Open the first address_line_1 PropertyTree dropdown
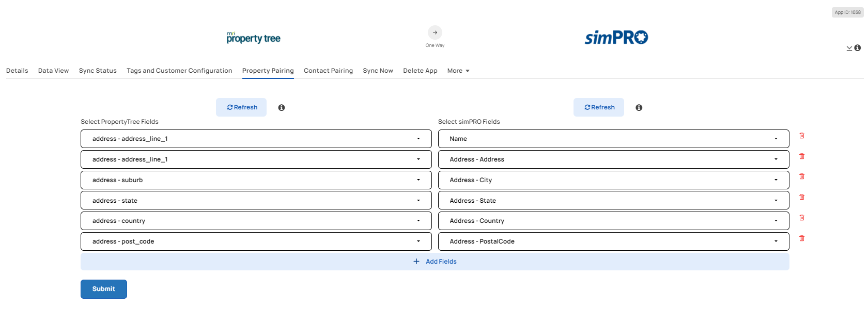 256,139
